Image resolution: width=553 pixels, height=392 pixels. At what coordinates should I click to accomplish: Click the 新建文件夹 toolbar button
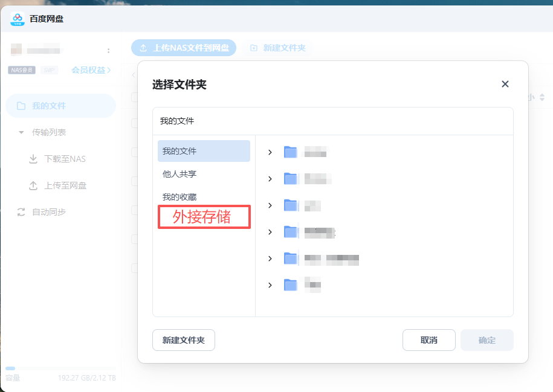click(278, 48)
